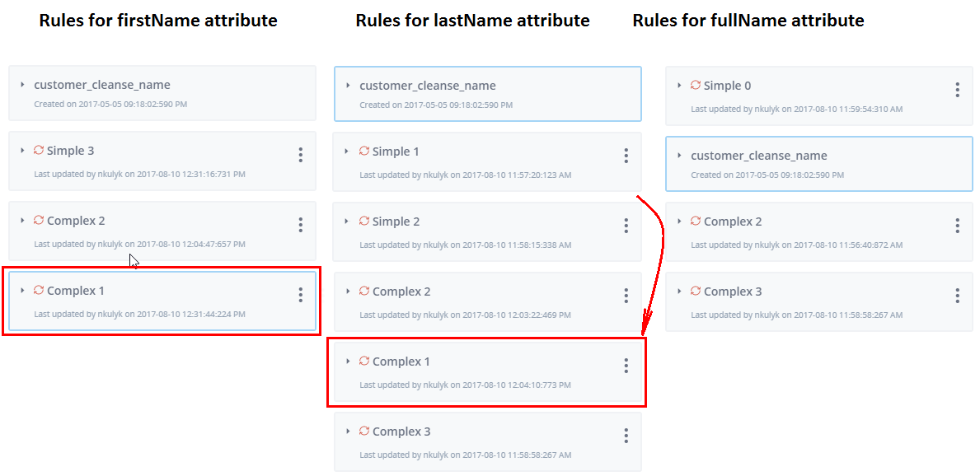The width and height of the screenshot is (980, 476).
Task: Select fullName Complex 3 rule card
Action: tap(819, 301)
